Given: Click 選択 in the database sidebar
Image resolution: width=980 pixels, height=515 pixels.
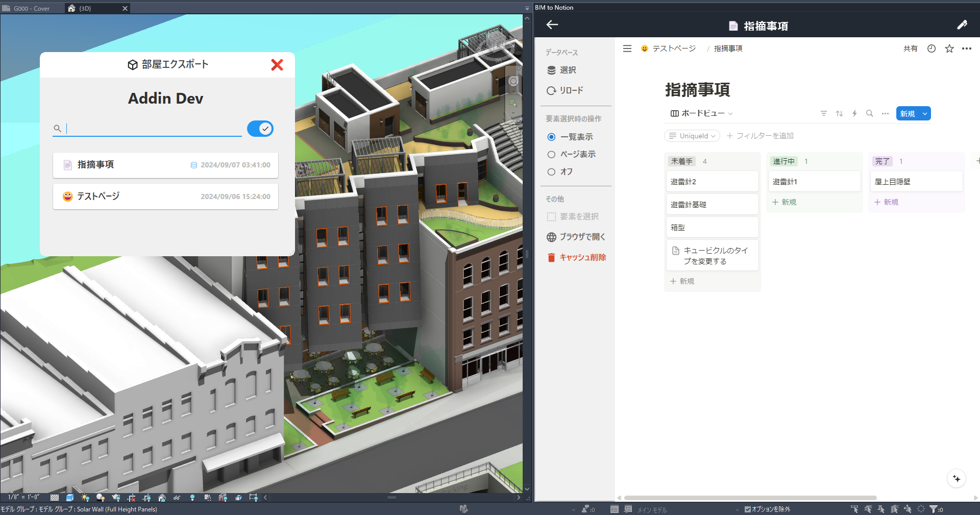Looking at the screenshot, I should click(x=561, y=70).
